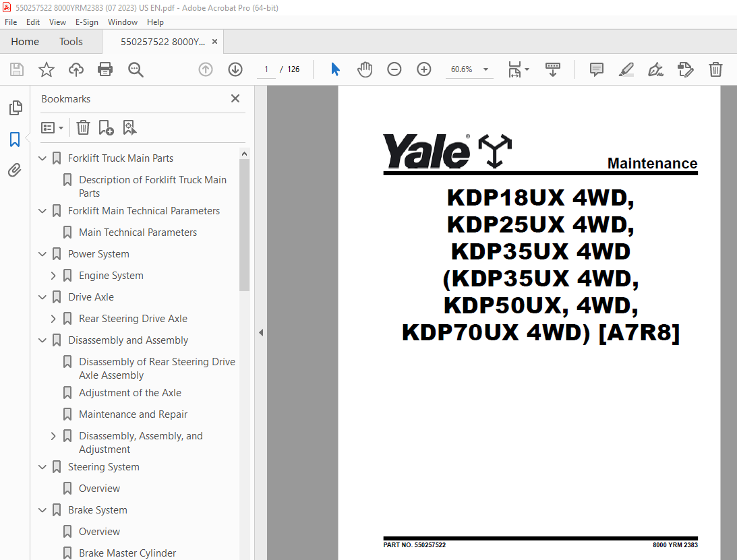The width and height of the screenshot is (737, 560).
Task: Click the upload to cloud icon
Action: click(x=76, y=69)
